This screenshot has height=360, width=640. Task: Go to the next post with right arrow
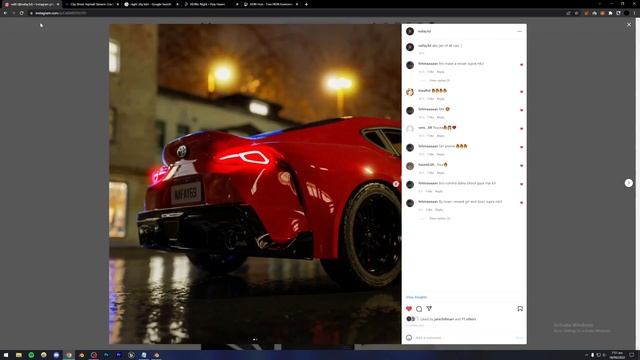coord(629,183)
